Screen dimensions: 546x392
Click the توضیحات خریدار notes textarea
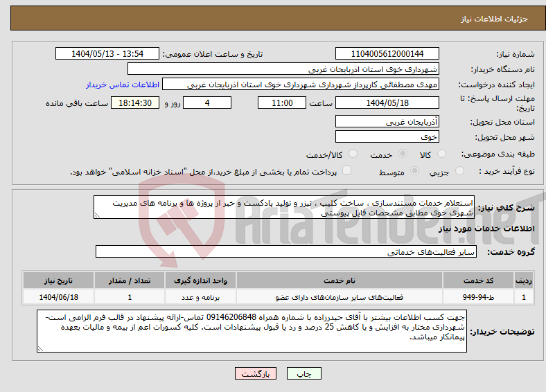252,331
